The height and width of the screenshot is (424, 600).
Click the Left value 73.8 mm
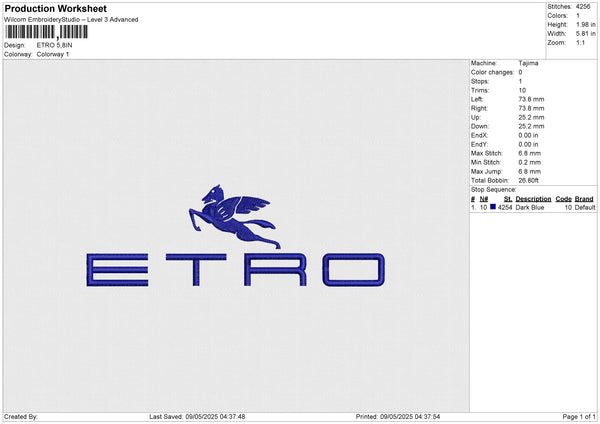[531, 99]
